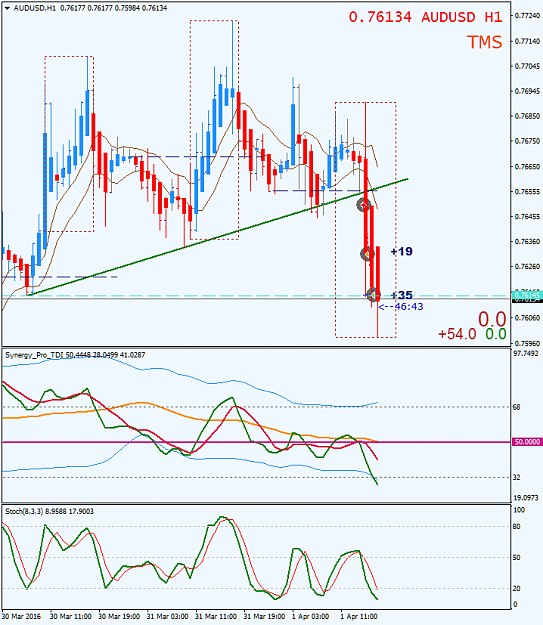This screenshot has width=543, height=625.
Task: Click TDI scale maximum 97.7492
Action: [x=526, y=354]
